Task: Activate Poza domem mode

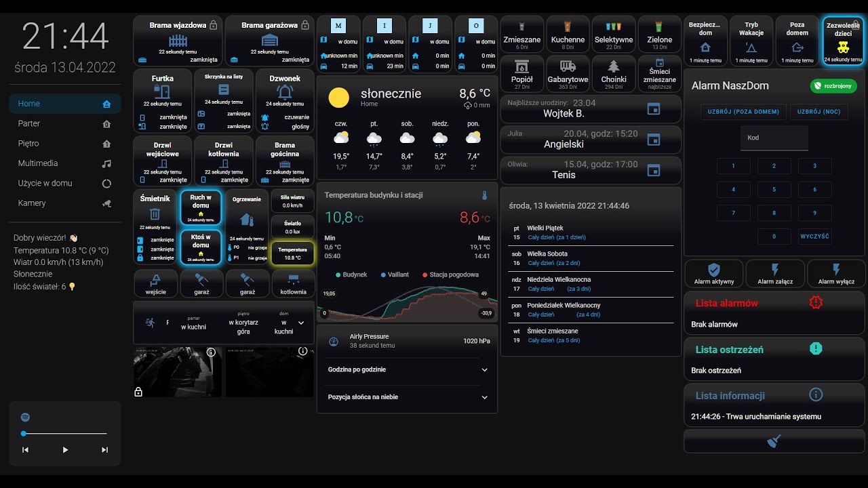Action: 797,41
